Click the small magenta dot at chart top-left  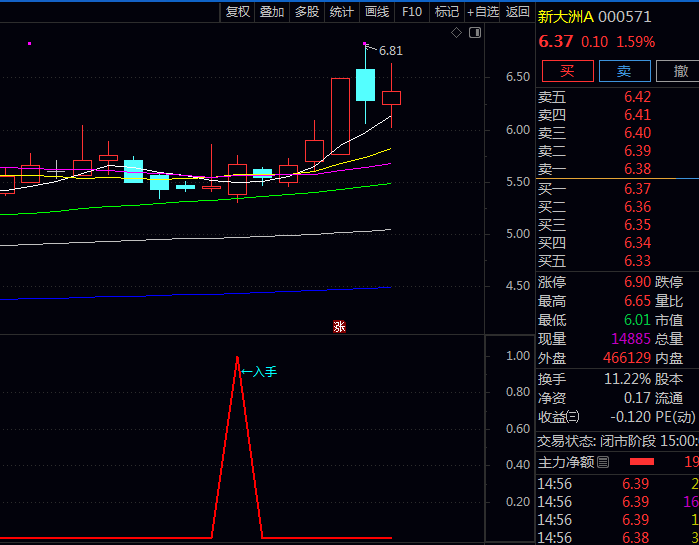(30, 43)
